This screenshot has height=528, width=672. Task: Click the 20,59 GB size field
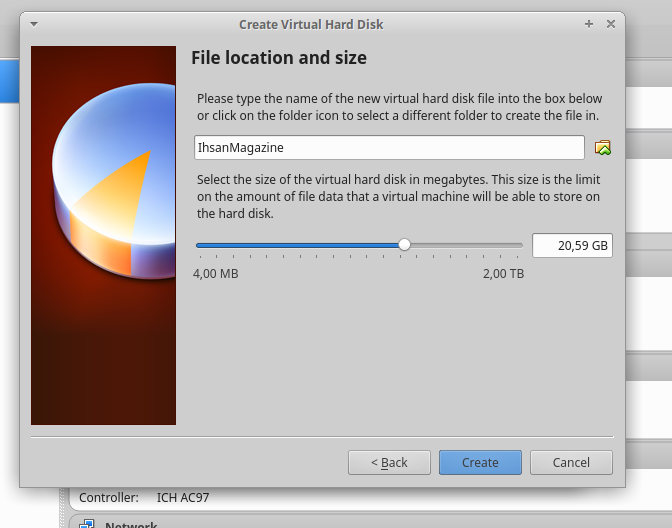572,246
